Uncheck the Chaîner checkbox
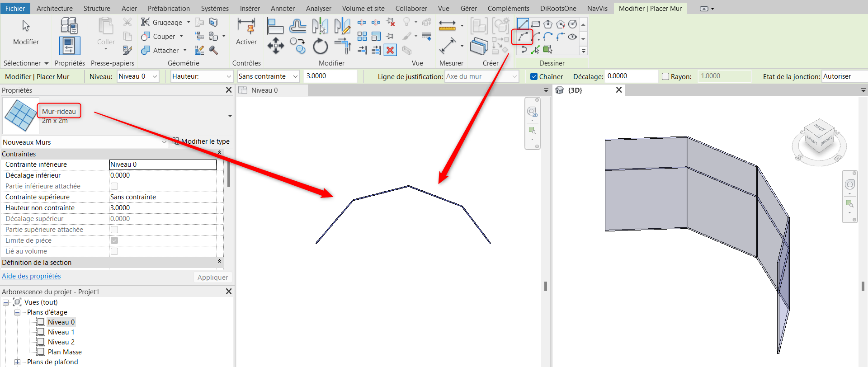The width and height of the screenshot is (868, 367). pos(534,76)
